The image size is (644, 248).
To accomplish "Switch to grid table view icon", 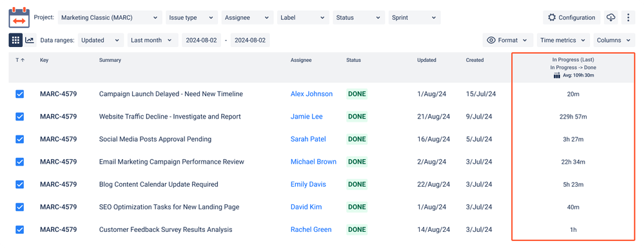I will [x=15, y=40].
